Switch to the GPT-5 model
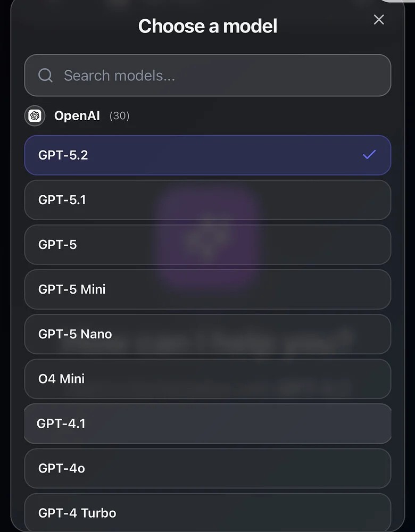The height and width of the screenshot is (532, 415). [x=207, y=245]
